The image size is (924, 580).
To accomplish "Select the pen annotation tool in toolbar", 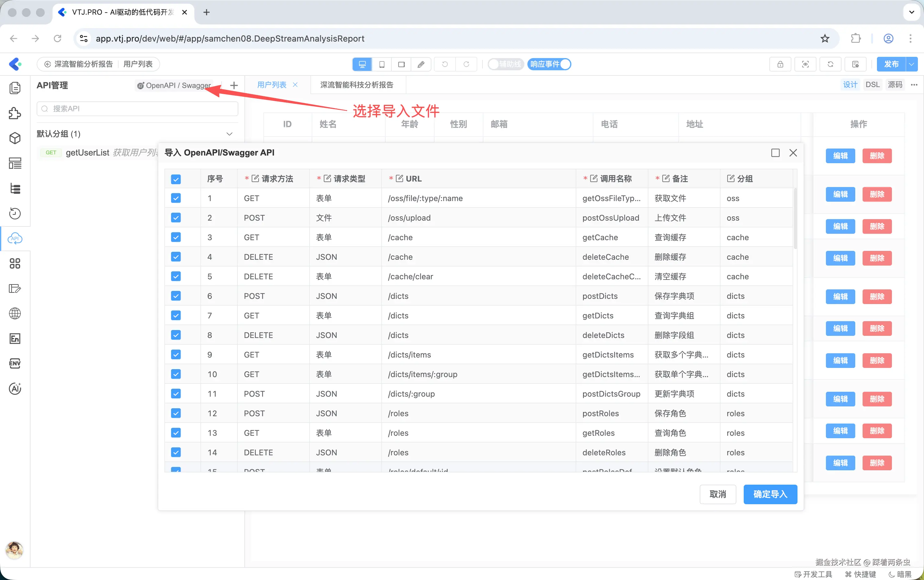I will pyautogui.click(x=421, y=64).
